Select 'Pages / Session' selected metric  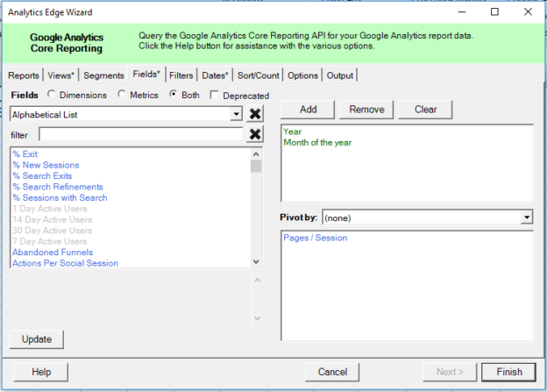coord(315,238)
